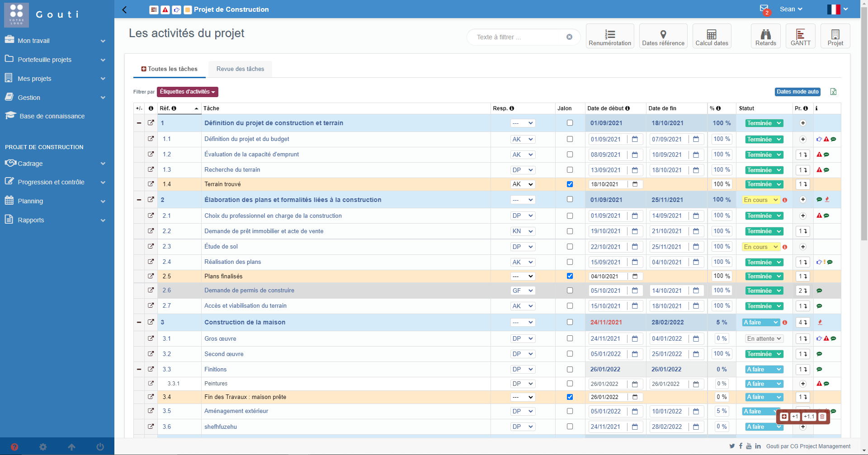This screenshot has width=868, height=455.
Task: Switch to Revue des tâches tab
Action: (240, 69)
